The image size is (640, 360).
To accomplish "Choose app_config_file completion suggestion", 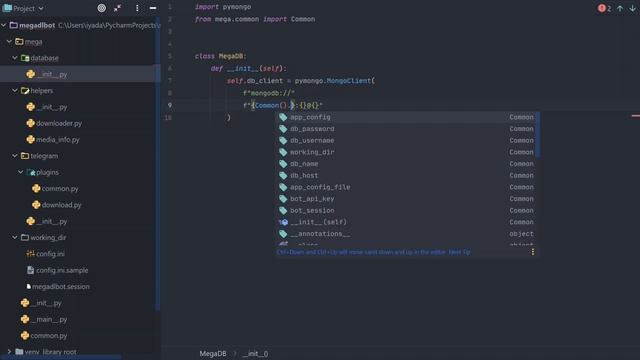I will click(406, 187).
